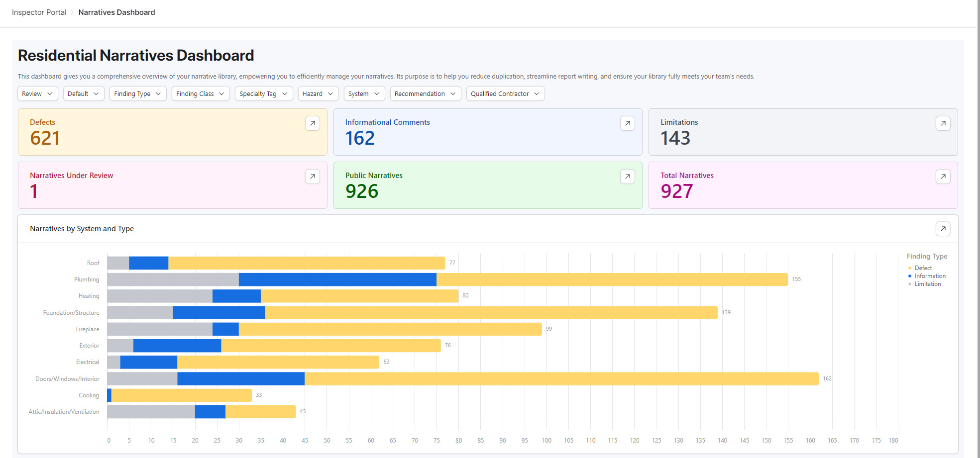
Task: Open Informational Comments card expand arrow
Action: (627, 123)
